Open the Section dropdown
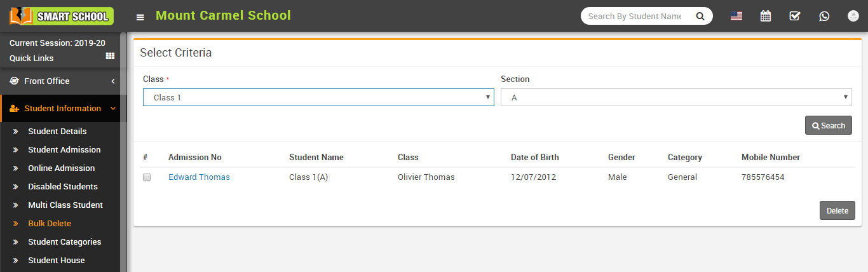Screen dimensions: 868x272 pyautogui.click(x=676, y=97)
